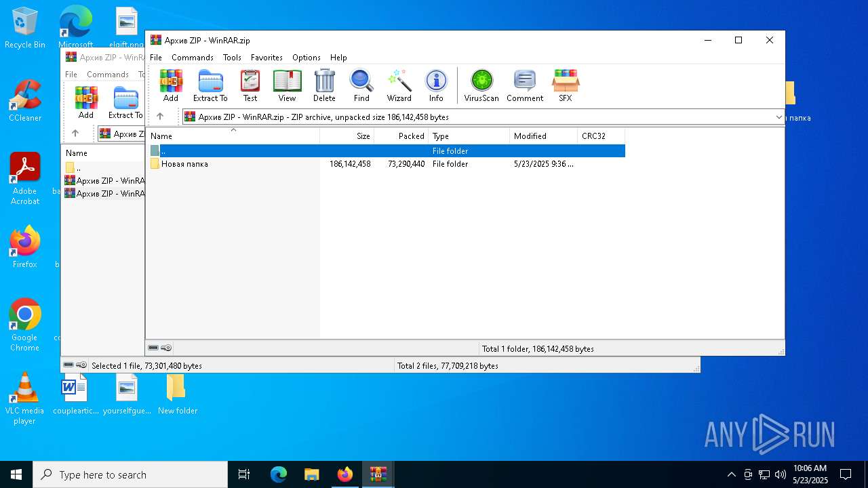The width and height of the screenshot is (868, 488).
Task: Click the 73,290,440 packed size value
Action: click(406, 164)
